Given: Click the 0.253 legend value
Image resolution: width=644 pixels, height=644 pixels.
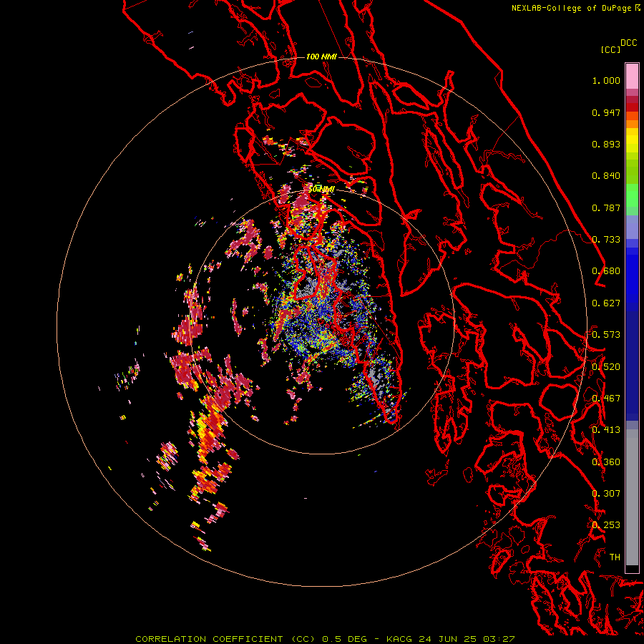Looking at the screenshot, I should tap(606, 525).
